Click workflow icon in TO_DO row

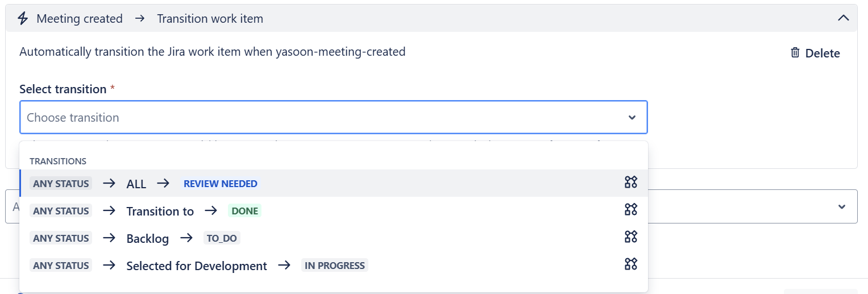(x=630, y=237)
